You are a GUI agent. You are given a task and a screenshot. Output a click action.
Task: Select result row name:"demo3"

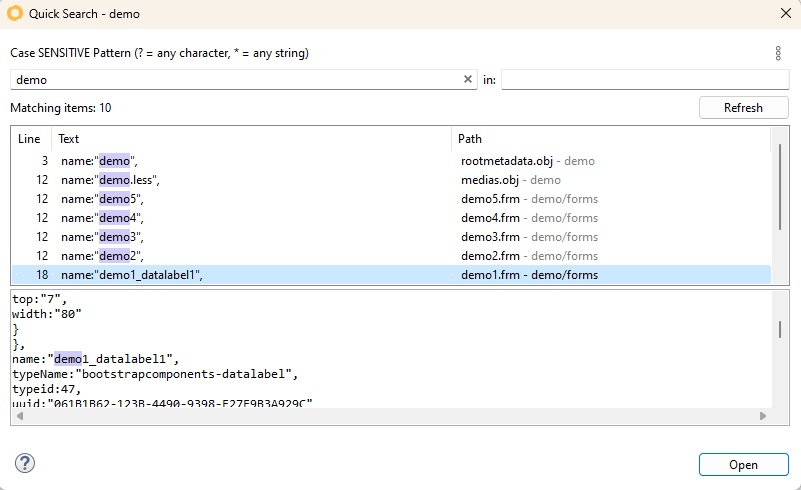(x=391, y=237)
